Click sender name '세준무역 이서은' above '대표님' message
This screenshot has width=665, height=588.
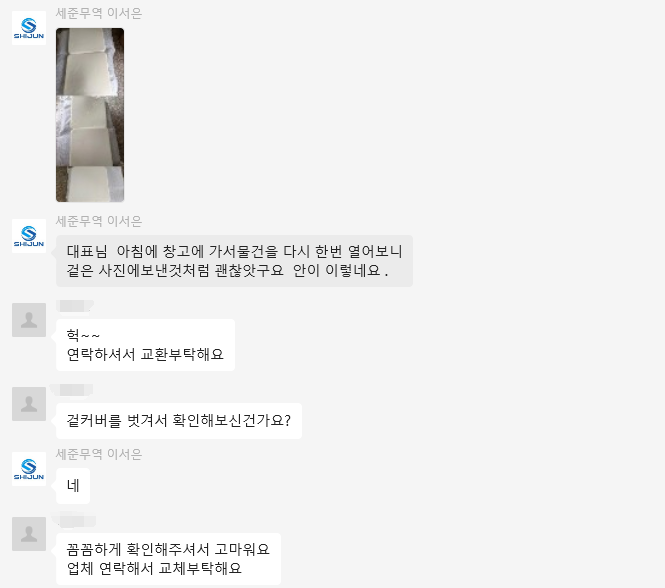[x=99, y=221]
